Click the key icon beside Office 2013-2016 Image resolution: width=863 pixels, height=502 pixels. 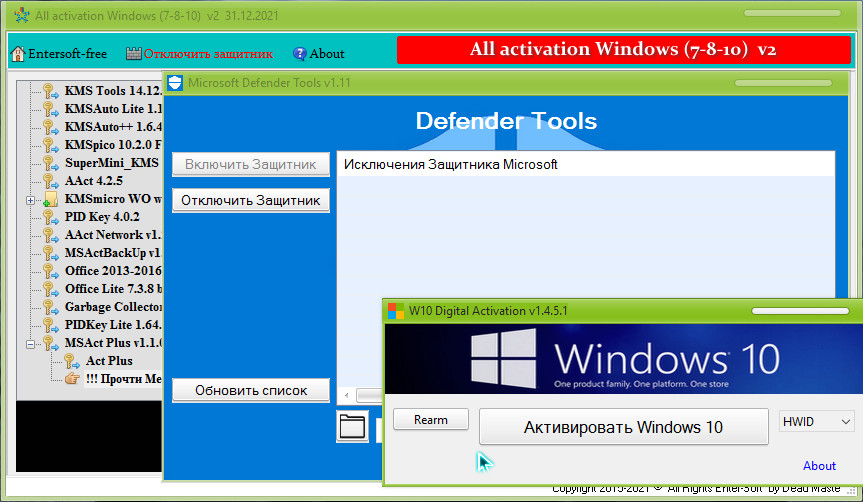coord(50,271)
